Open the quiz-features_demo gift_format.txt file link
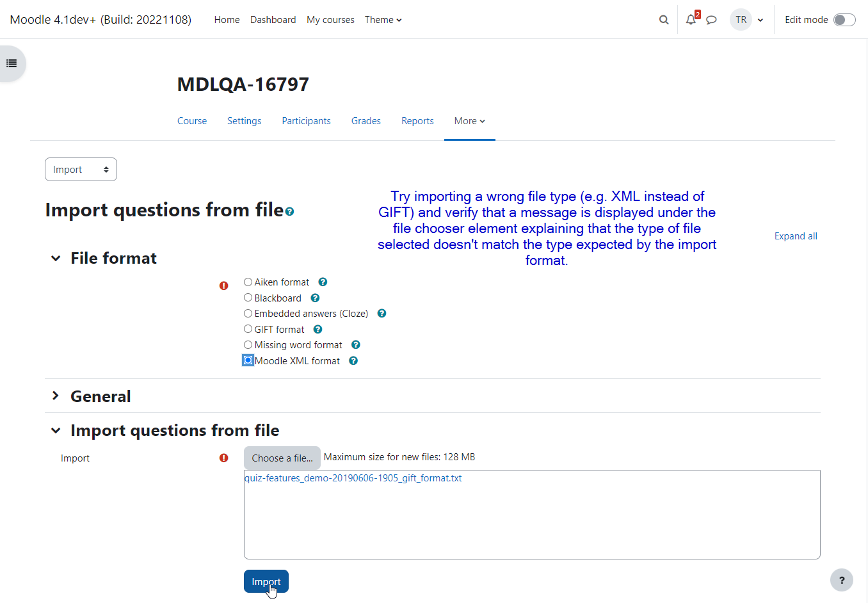Screen dimensions: 868x603 click(353, 478)
